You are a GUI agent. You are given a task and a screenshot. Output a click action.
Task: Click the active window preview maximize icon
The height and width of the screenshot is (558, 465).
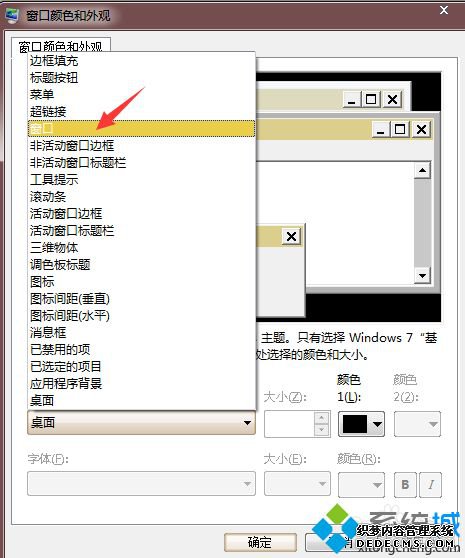[400, 129]
